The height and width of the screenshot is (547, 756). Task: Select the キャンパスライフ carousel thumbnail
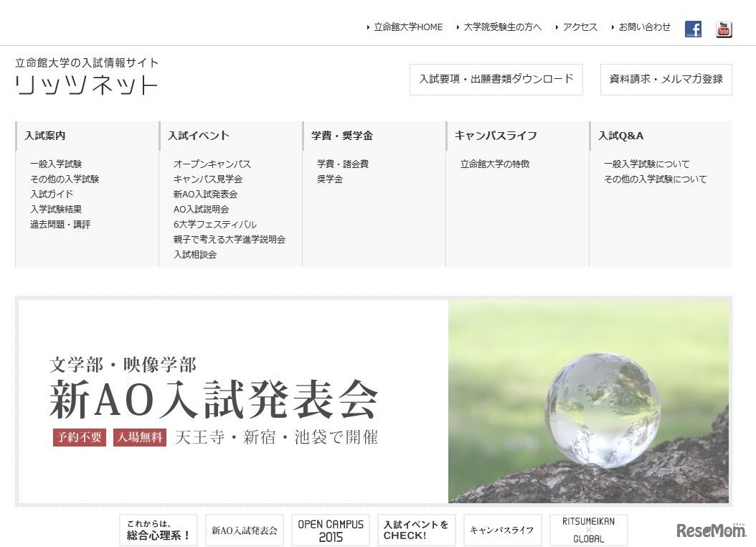pyautogui.click(x=502, y=530)
